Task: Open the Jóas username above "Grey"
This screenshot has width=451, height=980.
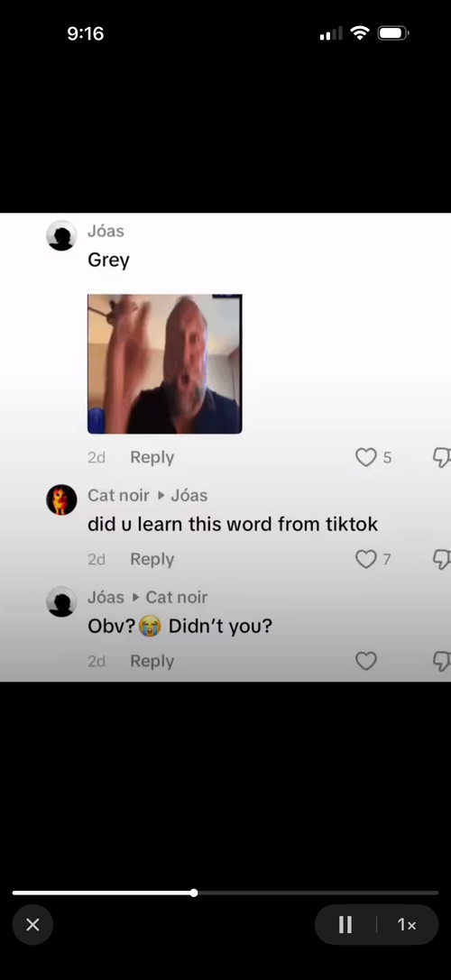Action: pyautogui.click(x=106, y=231)
